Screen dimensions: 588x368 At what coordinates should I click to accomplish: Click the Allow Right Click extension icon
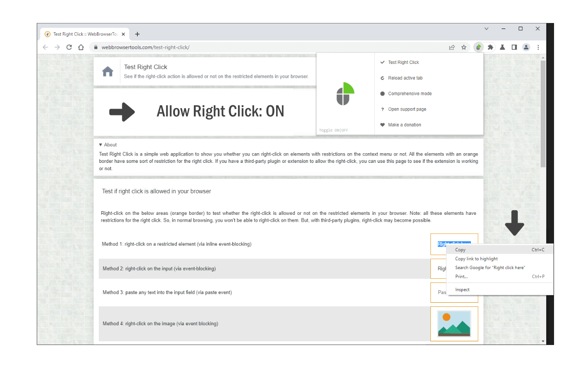click(479, 47)
